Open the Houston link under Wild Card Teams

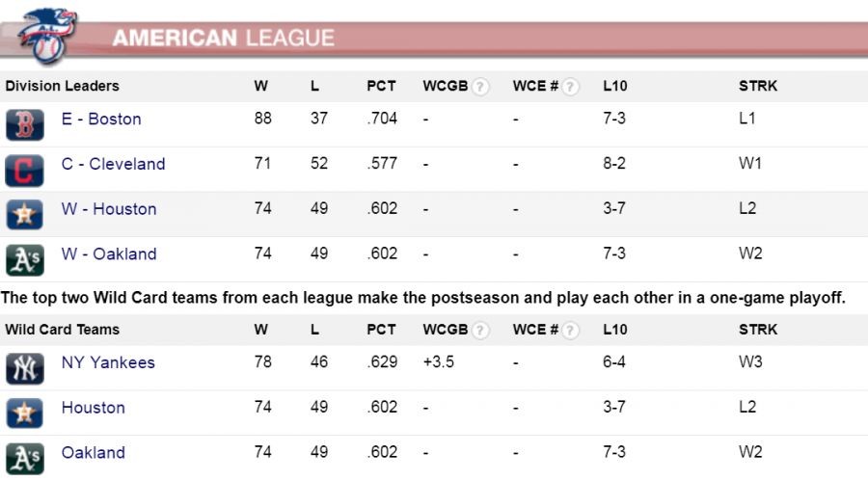[94, 408]
